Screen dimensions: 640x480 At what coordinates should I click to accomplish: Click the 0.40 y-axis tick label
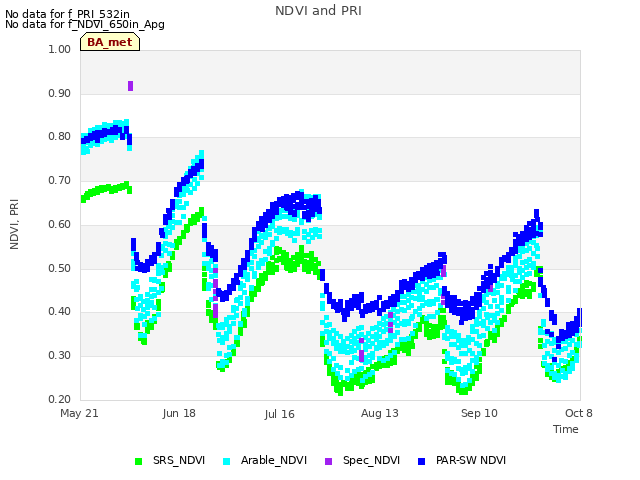pyautogui.click(x=60, y=312)
